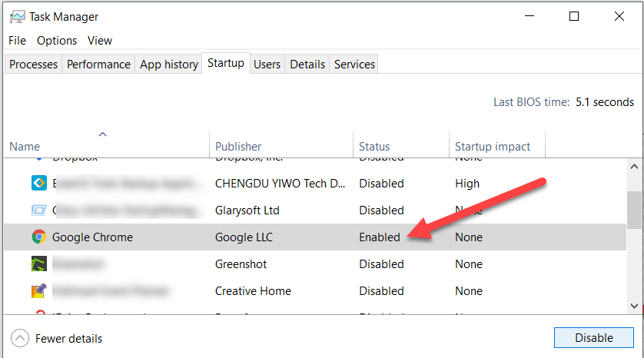Open the File menu
Viewport: 644px width, 358px height.
[x=17, y=41]
